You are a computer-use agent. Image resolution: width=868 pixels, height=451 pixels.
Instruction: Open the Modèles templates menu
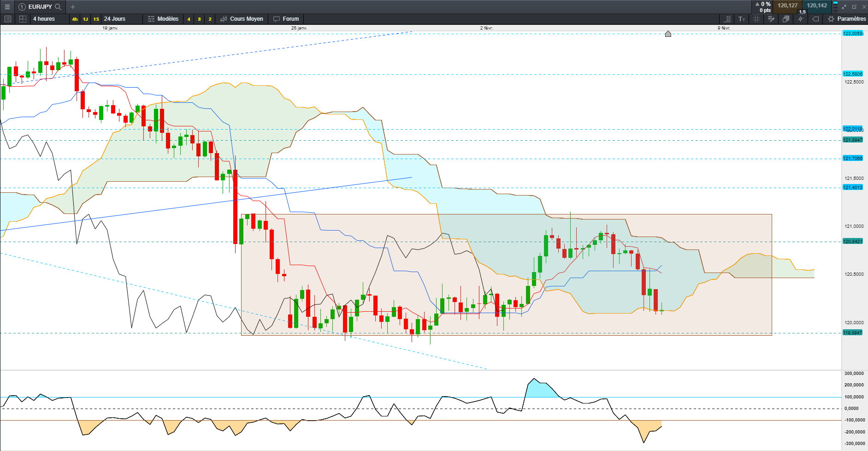(x=163, y=19)
